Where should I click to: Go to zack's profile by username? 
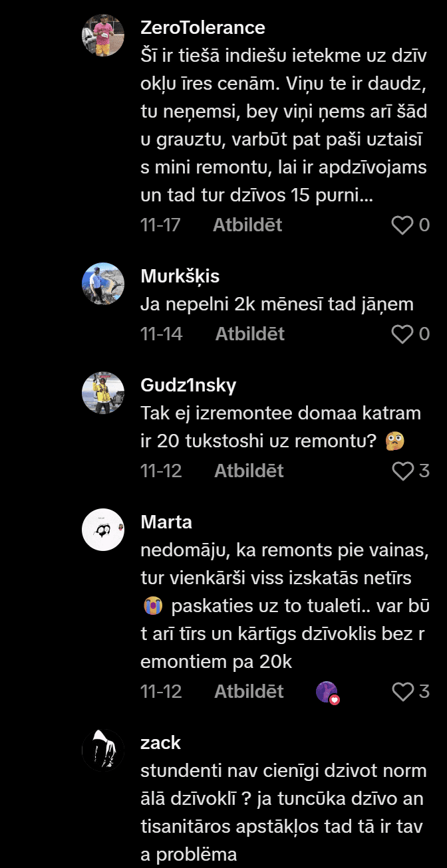161,742
